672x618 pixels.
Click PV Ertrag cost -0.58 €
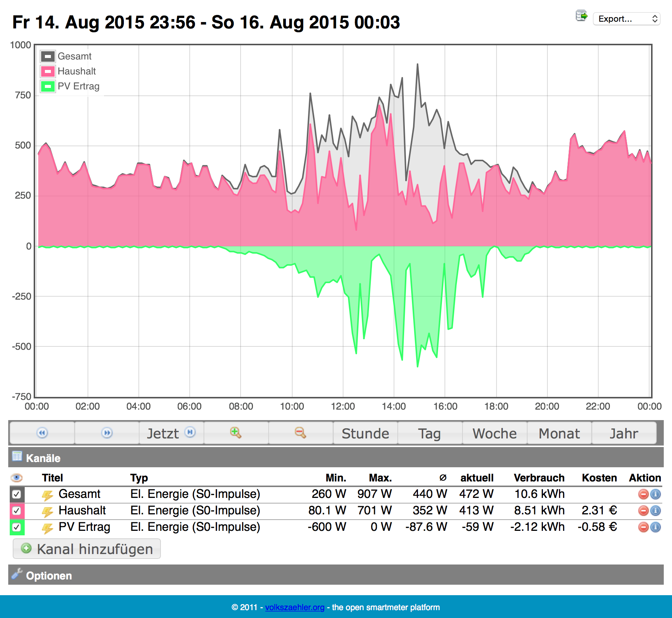tap(598, 527)
